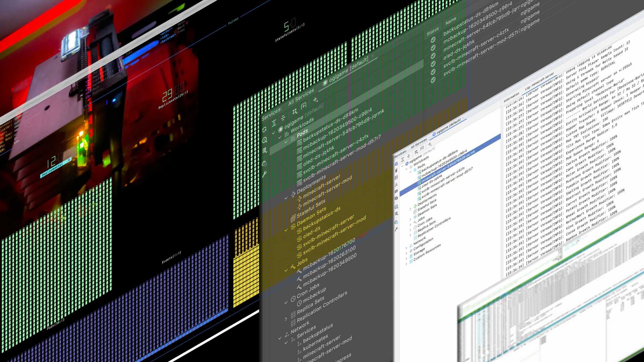This screenshot has height=362, width=644.
Task: Click hammer icon beside Jobs in dark panel
Action: coord(293,267)
